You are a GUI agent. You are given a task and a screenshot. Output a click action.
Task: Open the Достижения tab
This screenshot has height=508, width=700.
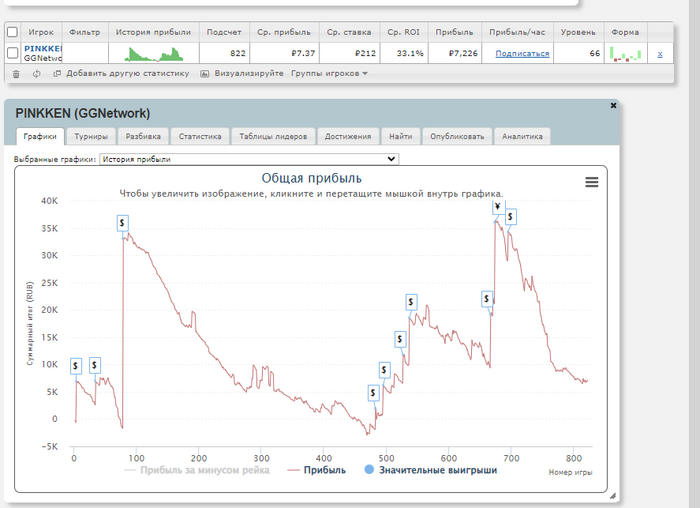point(348,137)
